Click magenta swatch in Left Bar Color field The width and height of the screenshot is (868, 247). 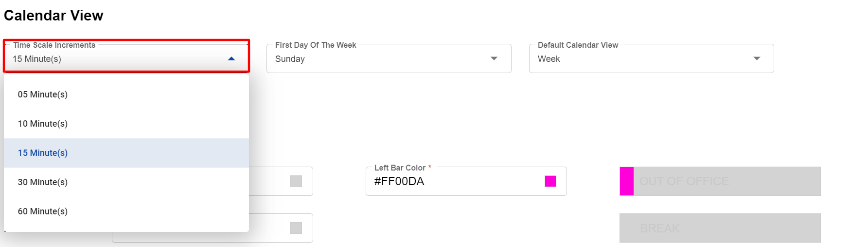point(550,181)
